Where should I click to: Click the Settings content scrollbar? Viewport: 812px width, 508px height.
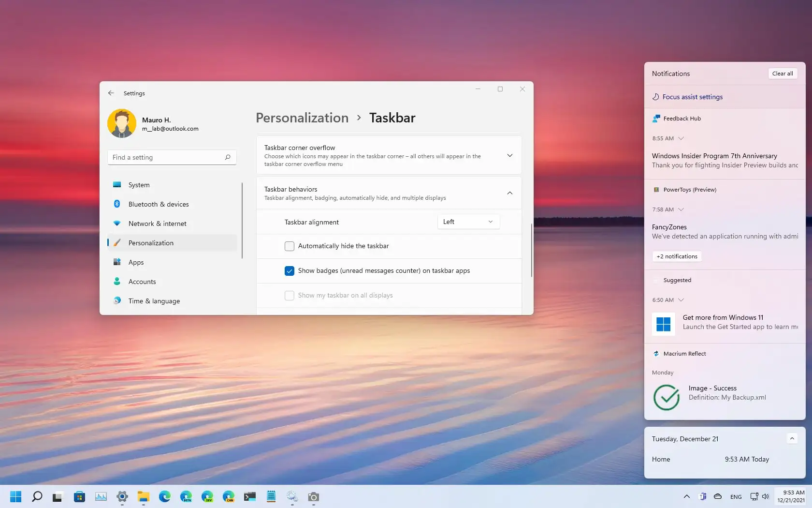pos(531,250)
